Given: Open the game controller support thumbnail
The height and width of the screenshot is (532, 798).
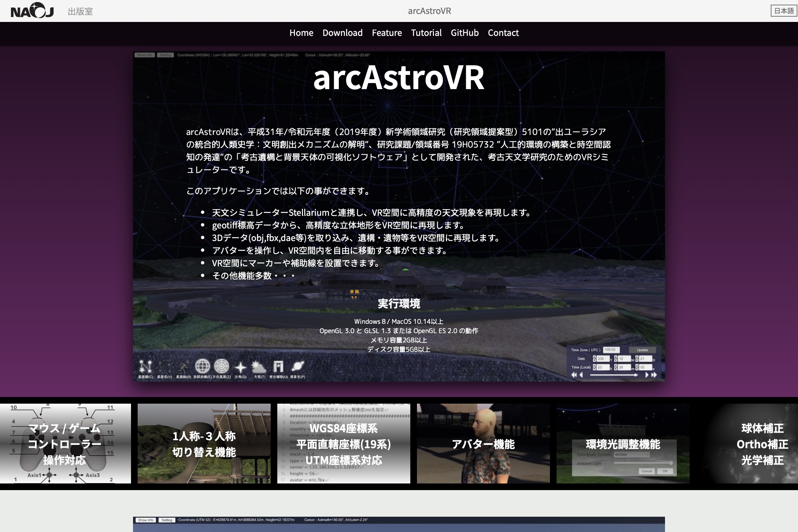Looking at the screenshot, I should pos(65,444).
